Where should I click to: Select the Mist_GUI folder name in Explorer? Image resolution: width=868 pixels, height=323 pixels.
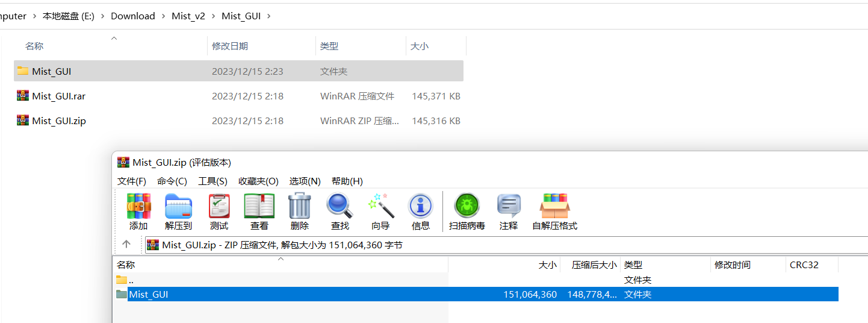[52, 71]
